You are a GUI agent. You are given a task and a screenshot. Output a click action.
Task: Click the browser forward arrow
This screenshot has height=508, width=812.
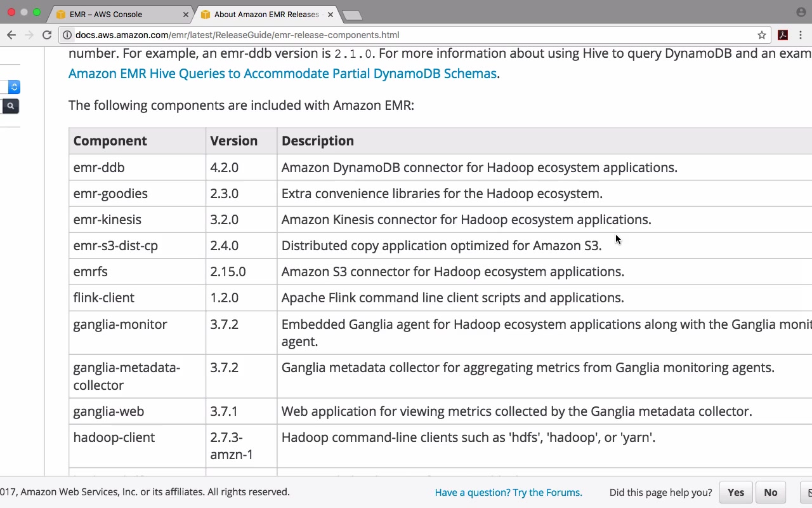coord(29,35)
